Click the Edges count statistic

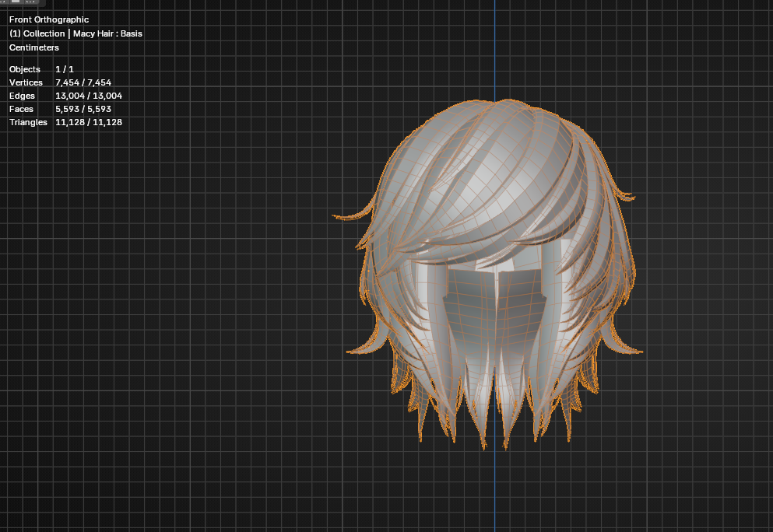point(88,96)
